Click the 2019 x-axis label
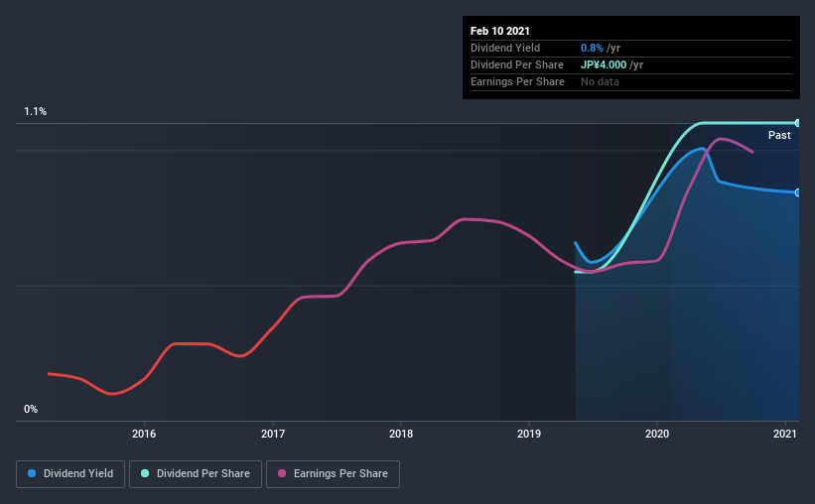 coord(529,434)
